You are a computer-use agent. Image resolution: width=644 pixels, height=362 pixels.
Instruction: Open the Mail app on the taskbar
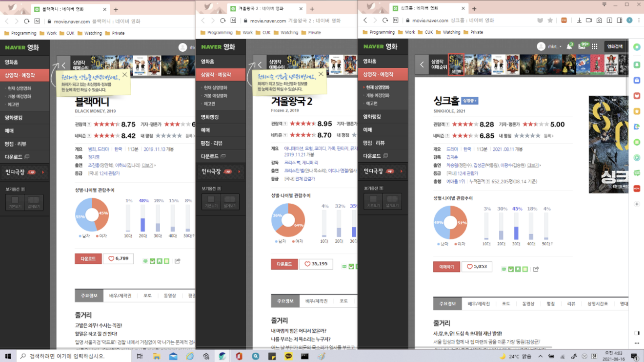point(173,356)
